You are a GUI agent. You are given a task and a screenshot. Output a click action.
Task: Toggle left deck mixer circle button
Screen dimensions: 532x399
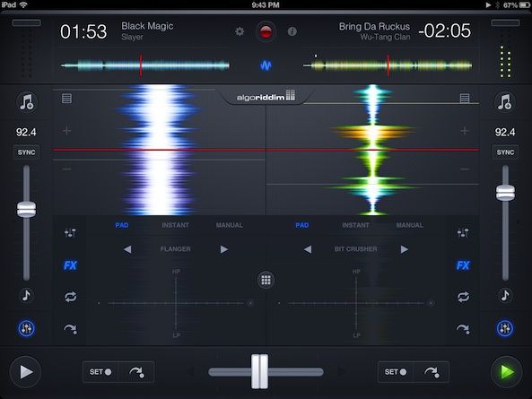[x=26, y=328]
